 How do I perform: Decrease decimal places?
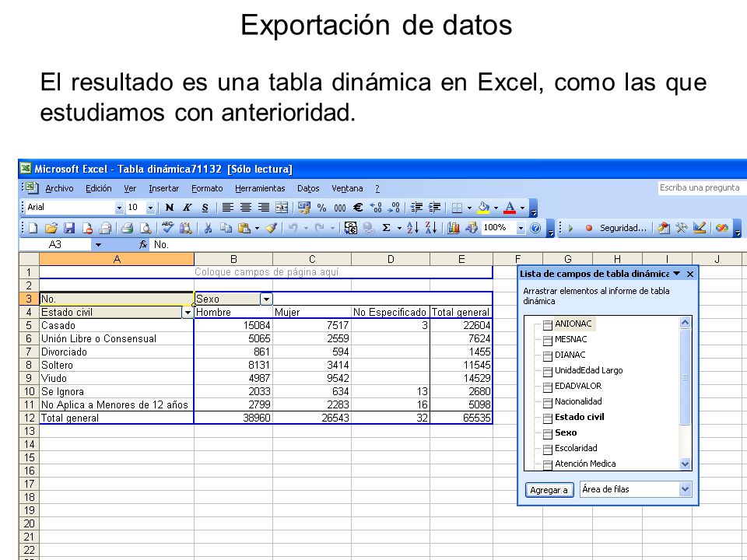click(x=394, y=208)
